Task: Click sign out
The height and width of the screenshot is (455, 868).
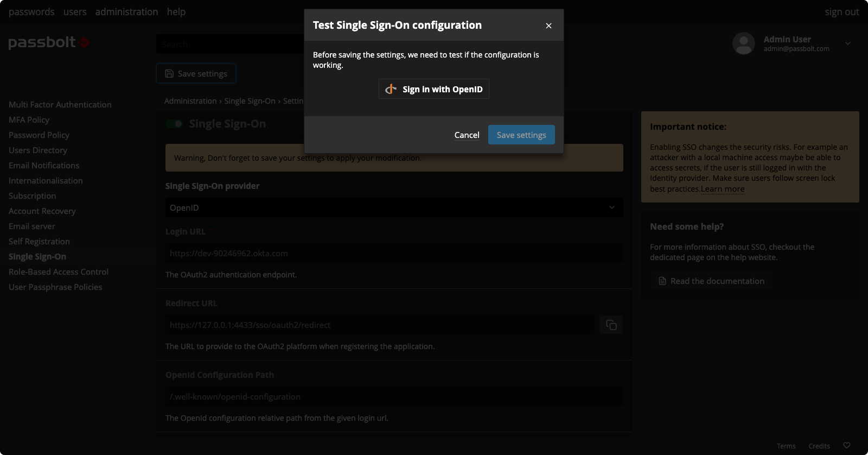Action: click(x=841, y=11)
